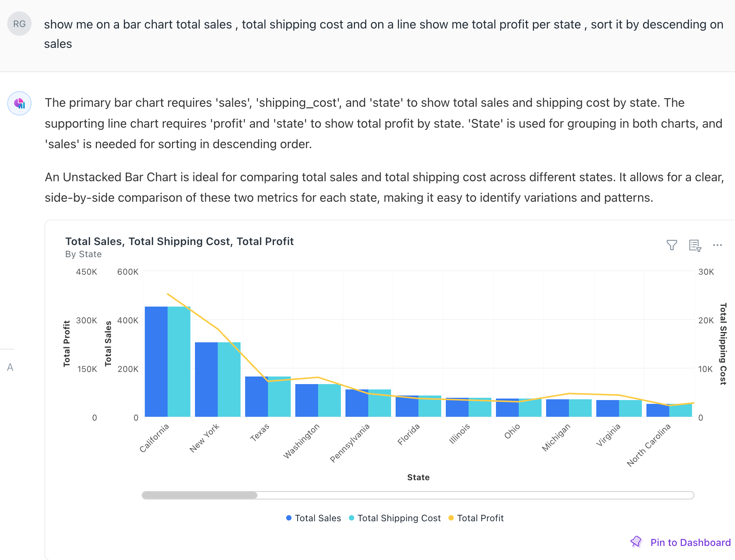
Task: Click the blue Total Sales legend dot
Action: coord(289,518)
